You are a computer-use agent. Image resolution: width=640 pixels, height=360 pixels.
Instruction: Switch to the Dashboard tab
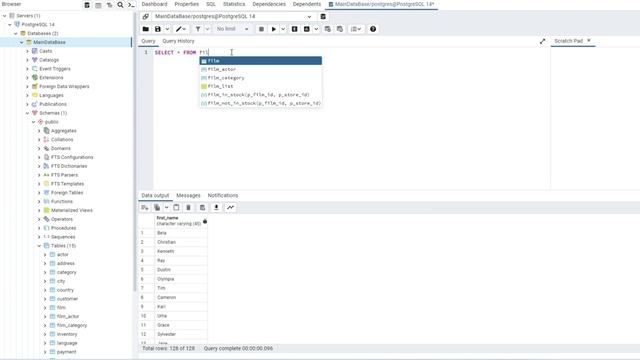tap(154, 4)
